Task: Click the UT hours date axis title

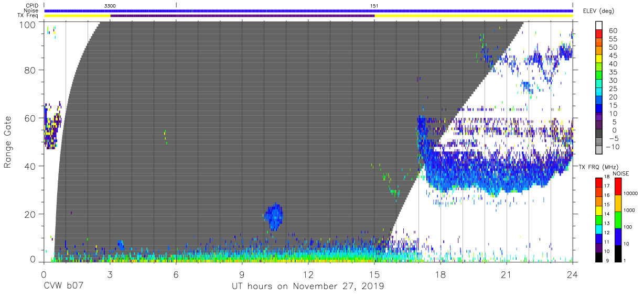Action: coord(308,287)
